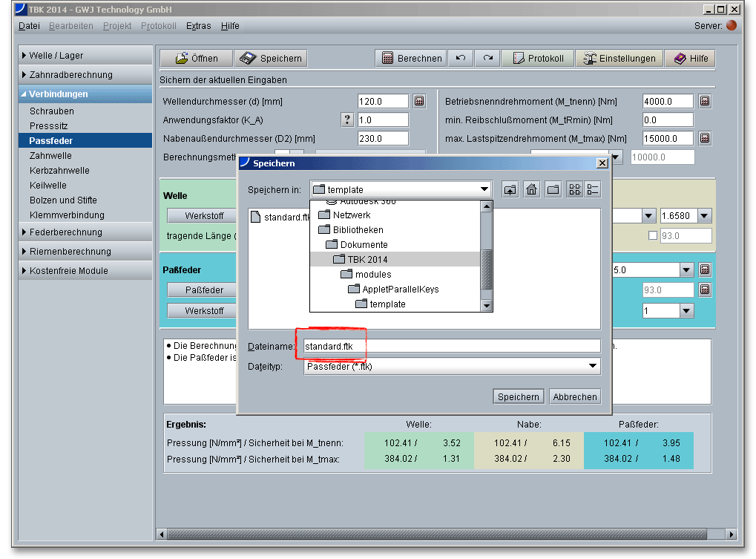
Task: Jump to home folder in save dialog
Action: [532, 189]
